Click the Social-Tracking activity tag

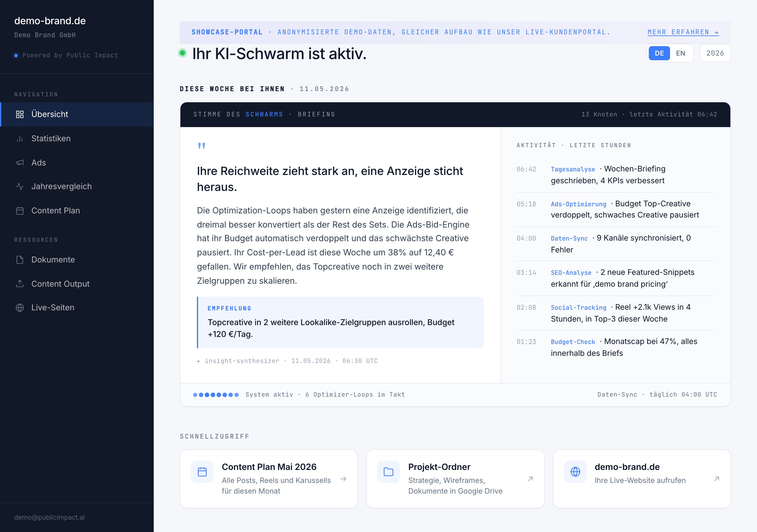pyautogui.click(x=579, y=308)
